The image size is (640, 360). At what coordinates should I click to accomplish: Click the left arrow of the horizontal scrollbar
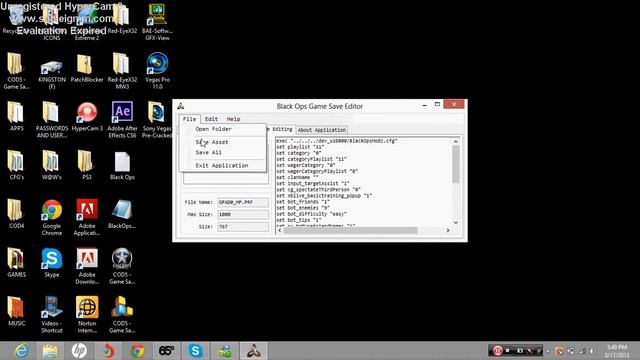[280, 230]
